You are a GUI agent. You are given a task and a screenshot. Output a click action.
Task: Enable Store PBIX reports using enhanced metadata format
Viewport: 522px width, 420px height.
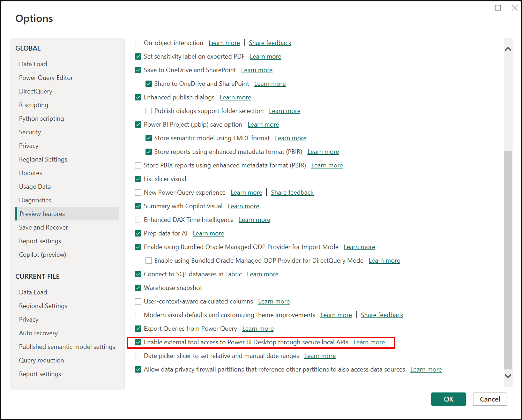pyautogui.click(x=138, y=165)
